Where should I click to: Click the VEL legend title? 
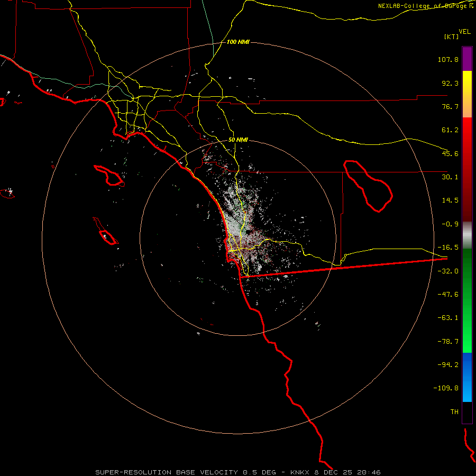click(x=464, y=32)
